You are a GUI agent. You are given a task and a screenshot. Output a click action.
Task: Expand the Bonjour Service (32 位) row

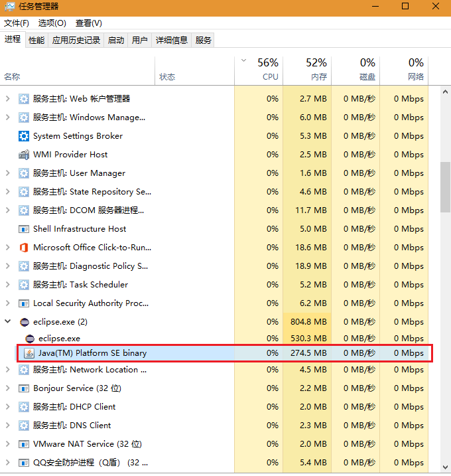point(7,388)
